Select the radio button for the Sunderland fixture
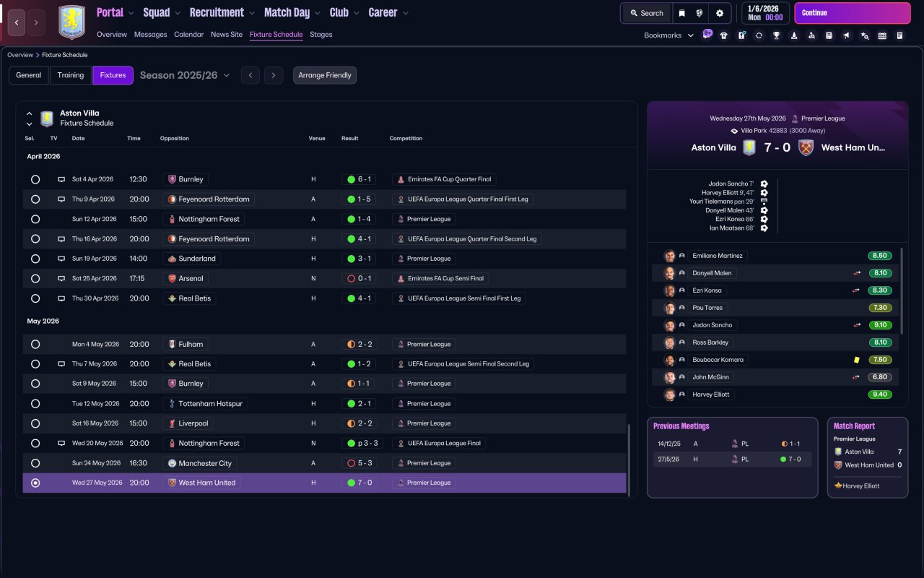 35,259
